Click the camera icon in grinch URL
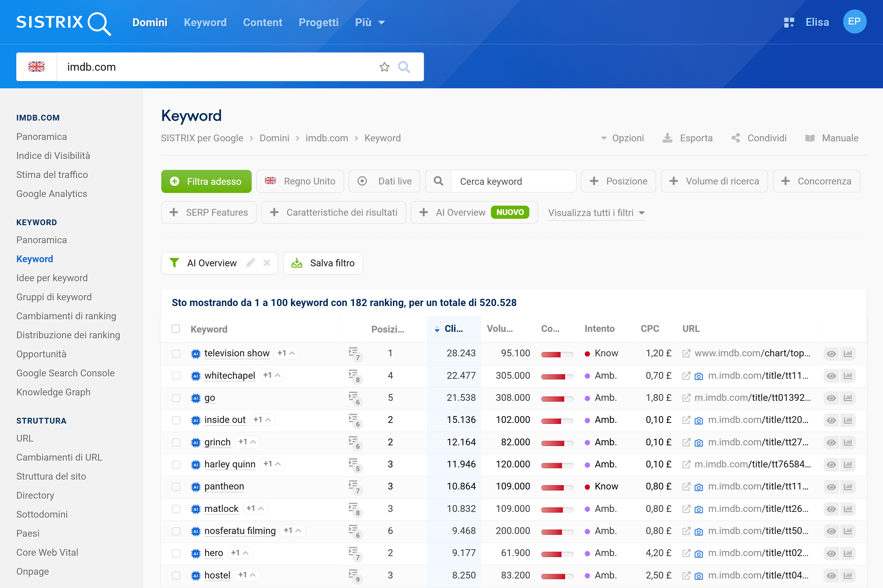This screenshot has height=588, width=883. (699, 443)
